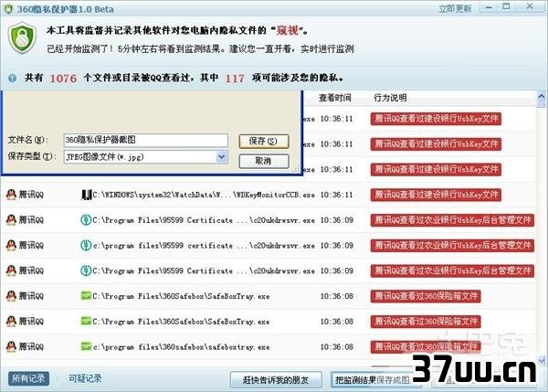Click red 360保险箱 label in lowercase safeboxtray row
The width and height of the screenshot is (548, 392).
(426, 346)
